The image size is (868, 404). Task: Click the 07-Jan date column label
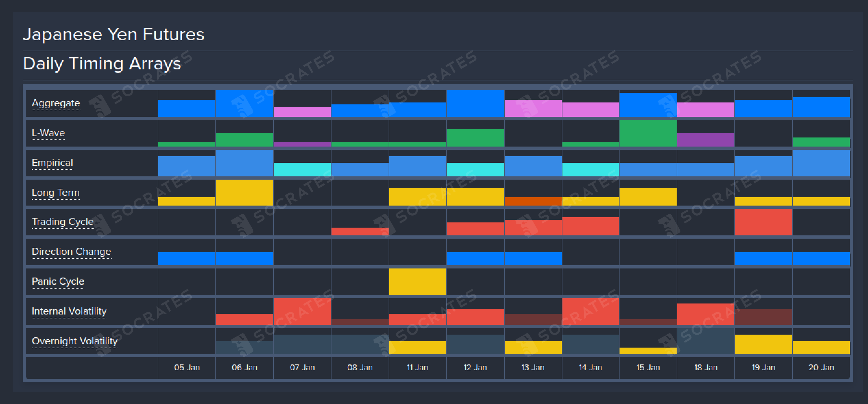click(302, 368)
